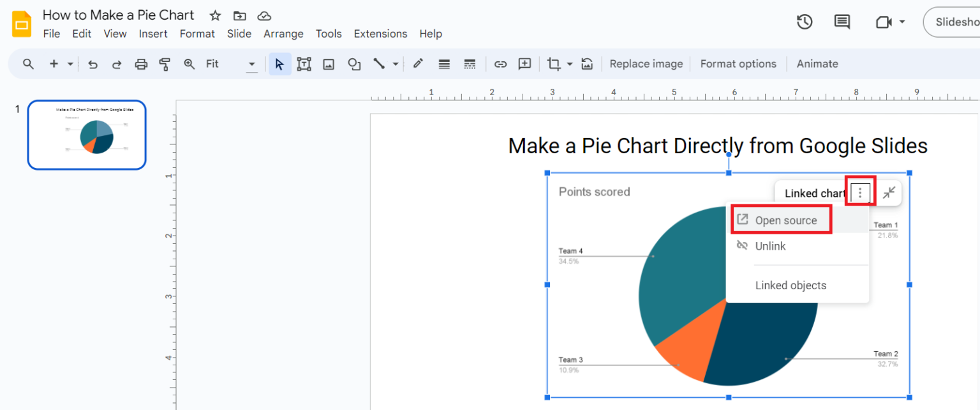The image size is (980, 410).
Task: Open the Zoom Fit dropdown
Action: click(251, 64)
